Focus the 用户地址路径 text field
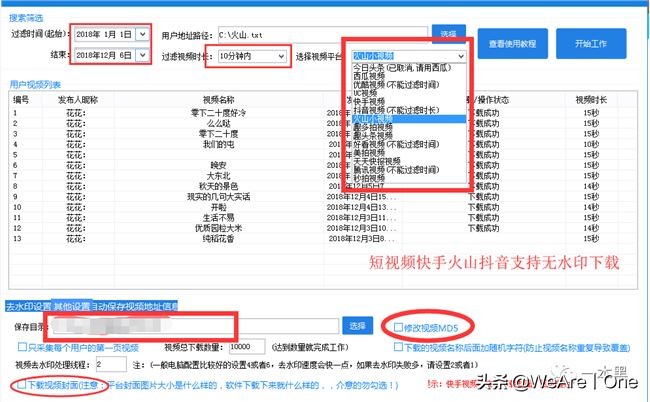The image size is (650, 402). click(322, 35)
